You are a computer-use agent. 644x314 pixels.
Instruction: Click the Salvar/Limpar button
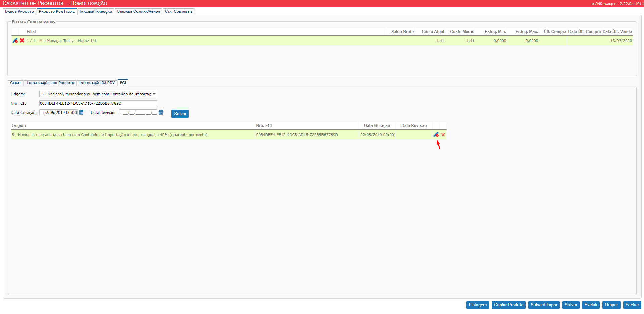[544, 305]
